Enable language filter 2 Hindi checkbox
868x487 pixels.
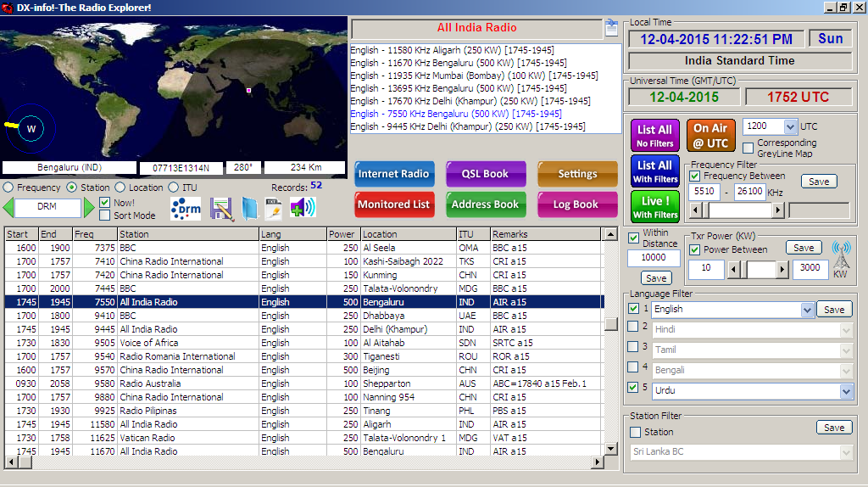click(x=633, y=327)
